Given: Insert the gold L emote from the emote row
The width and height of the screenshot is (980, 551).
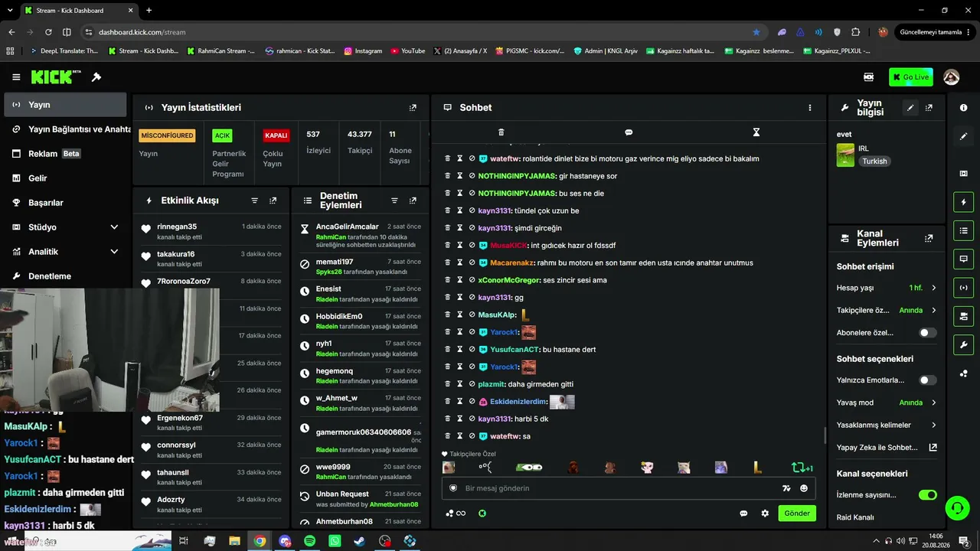Looking at the screenshot, I should [x=757, y=468].
